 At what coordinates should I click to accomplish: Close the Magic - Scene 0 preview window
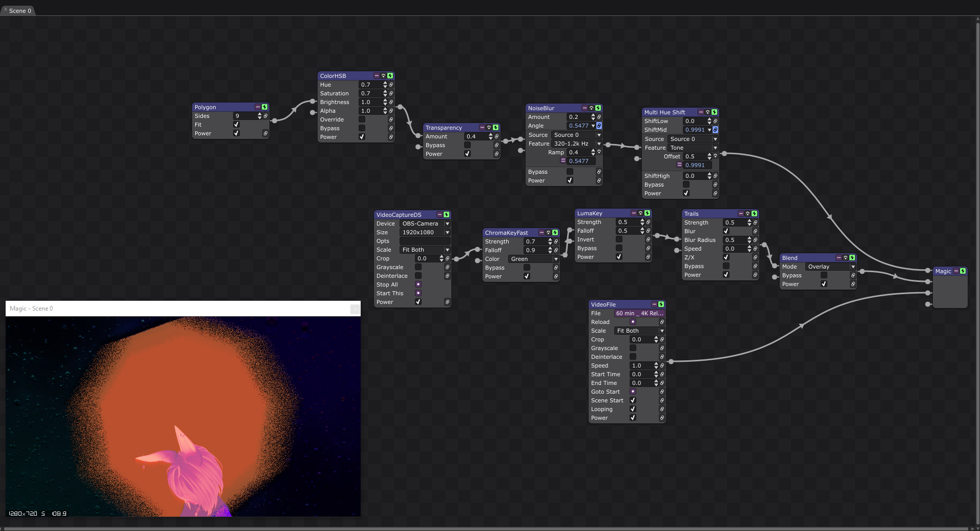click(355, 309)
